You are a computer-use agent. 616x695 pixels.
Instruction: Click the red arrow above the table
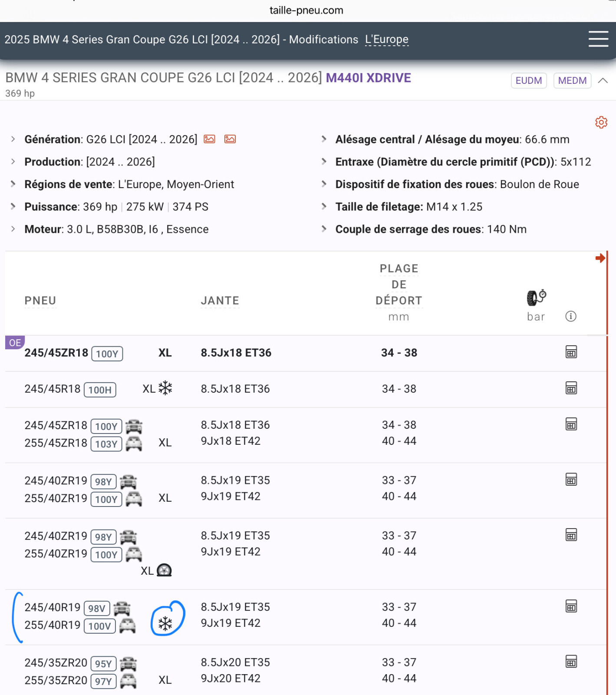click(600, 258)
